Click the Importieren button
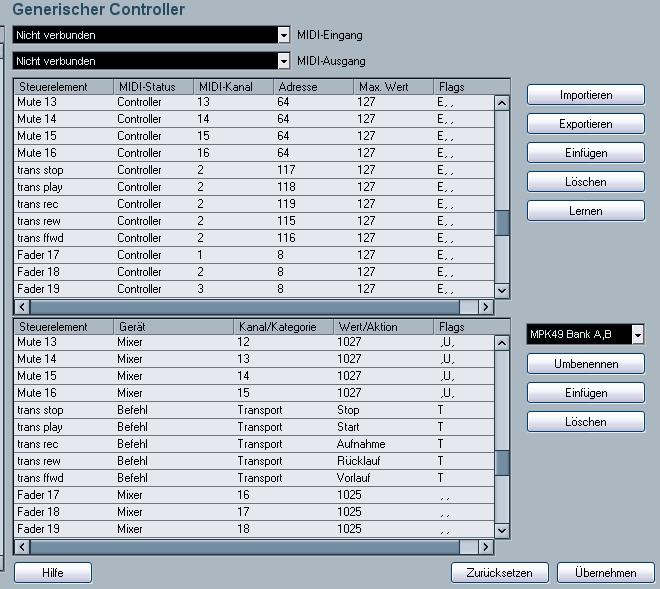660x589 pixels. point(585,95)
